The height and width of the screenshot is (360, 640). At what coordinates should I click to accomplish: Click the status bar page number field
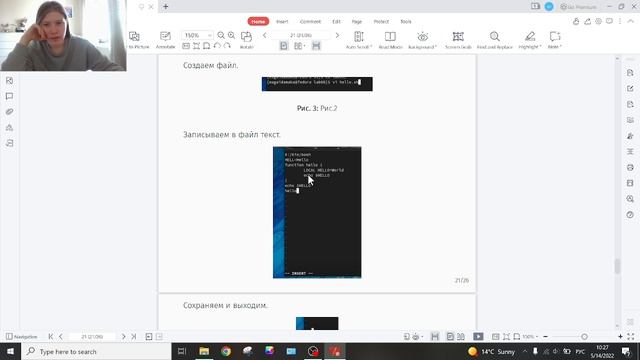tap(92, 337)
